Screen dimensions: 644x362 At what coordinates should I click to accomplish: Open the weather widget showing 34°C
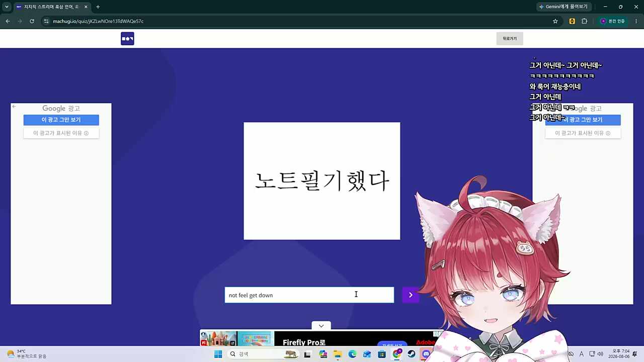(27, 354)
